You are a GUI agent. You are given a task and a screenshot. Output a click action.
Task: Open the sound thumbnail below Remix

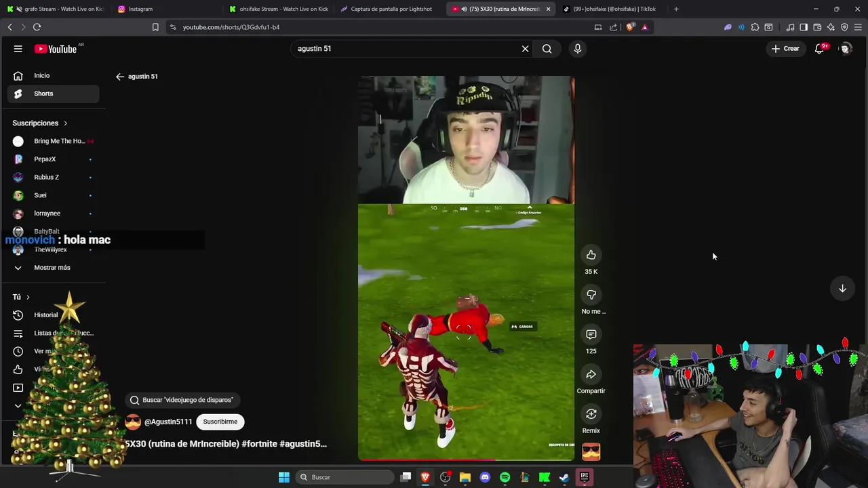point(591,451)
